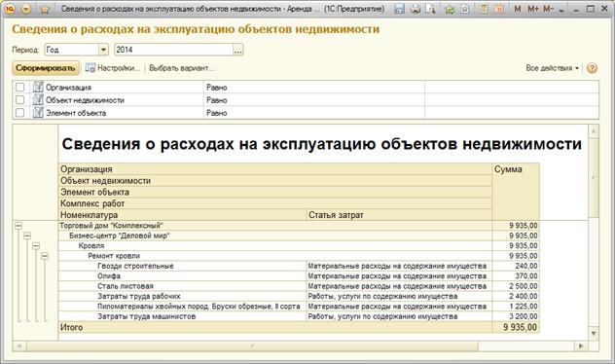Click the horizontal scrollbar right arrow

(x=581, y=346)
